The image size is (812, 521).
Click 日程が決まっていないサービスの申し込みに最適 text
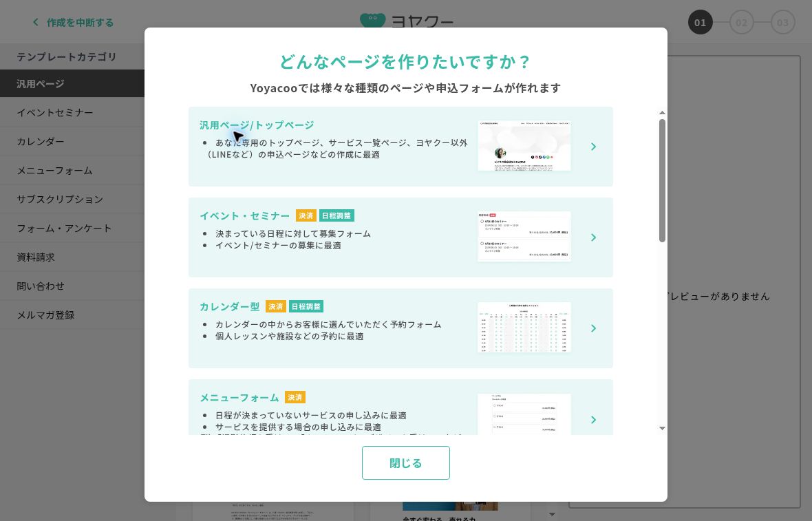(311, 415)
